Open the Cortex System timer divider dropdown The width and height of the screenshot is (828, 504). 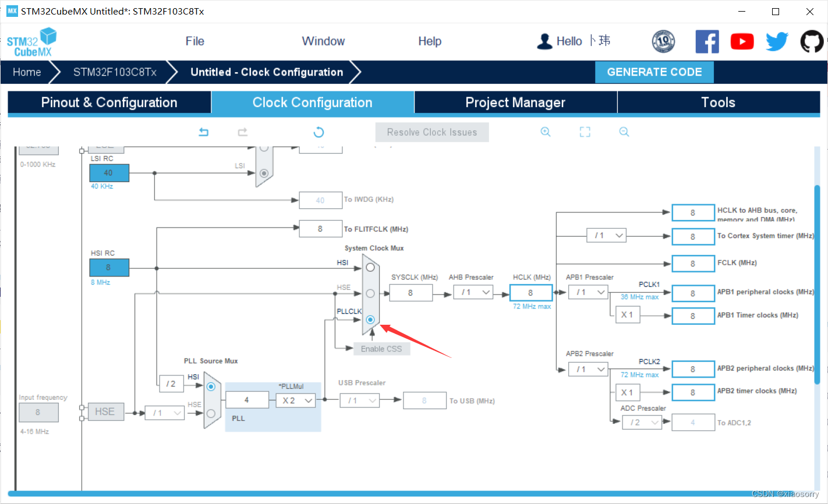[x=606, y=236]
